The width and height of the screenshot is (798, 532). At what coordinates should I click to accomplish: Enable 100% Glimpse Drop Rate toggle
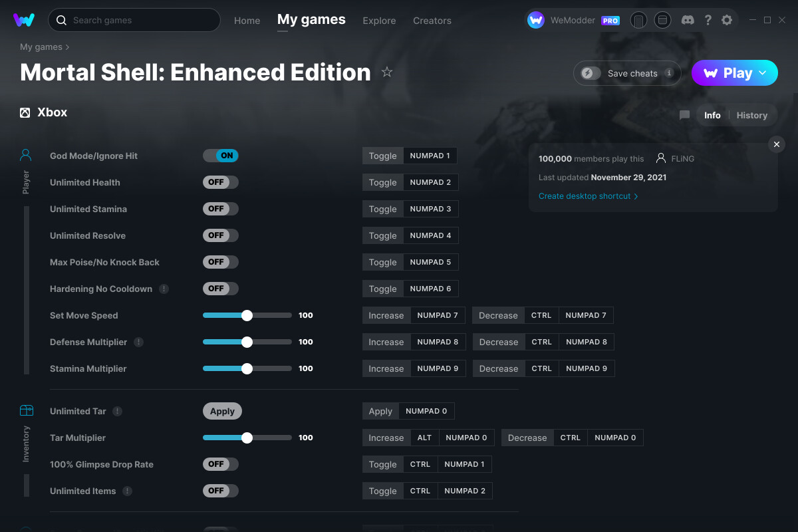(x=220, y=464)
